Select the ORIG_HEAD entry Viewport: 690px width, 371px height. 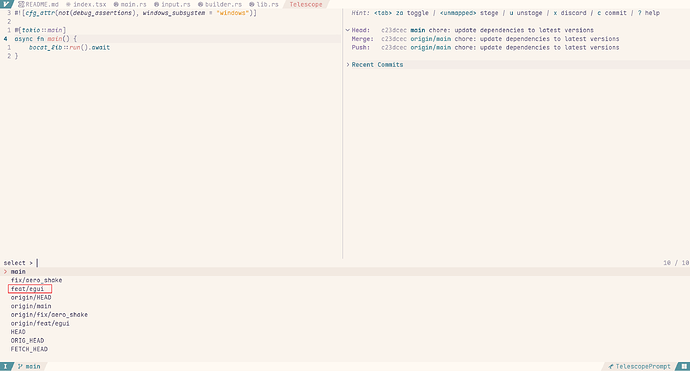click(27, 340)
